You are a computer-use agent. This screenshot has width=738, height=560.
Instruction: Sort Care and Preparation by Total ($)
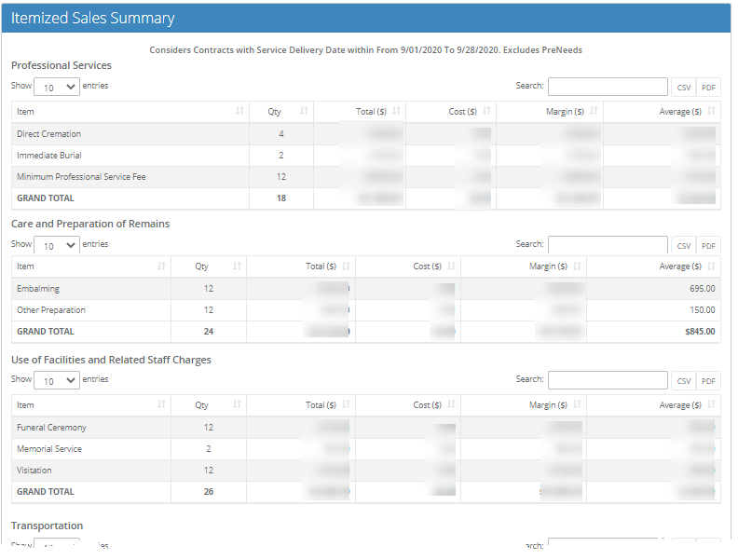coord(301,266)
